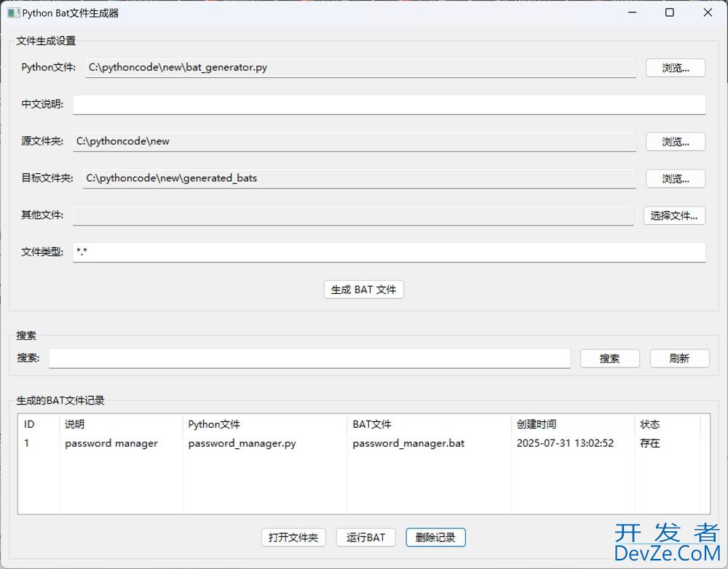Select the 2025-07-31 13:02:52 cell
This screenshot has width=728, height=569.
click(x=573, y=443)
